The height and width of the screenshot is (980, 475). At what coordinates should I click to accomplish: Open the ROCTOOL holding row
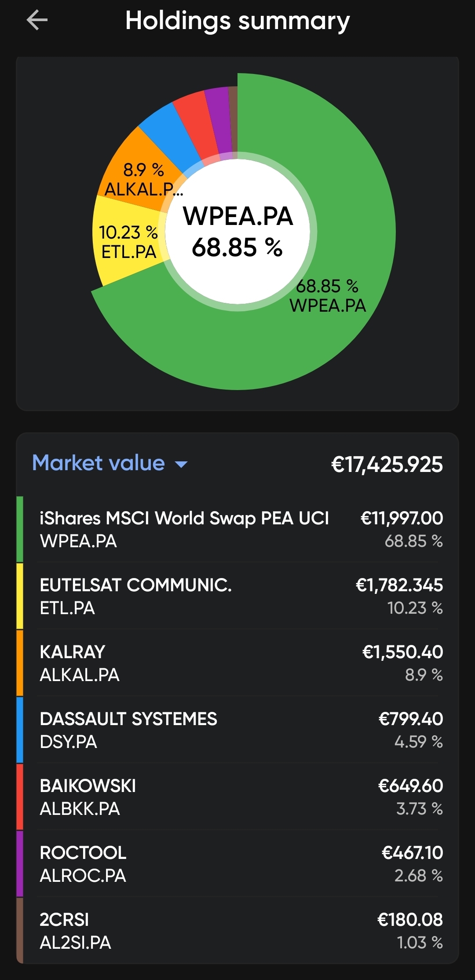click(x=237, y=864)
